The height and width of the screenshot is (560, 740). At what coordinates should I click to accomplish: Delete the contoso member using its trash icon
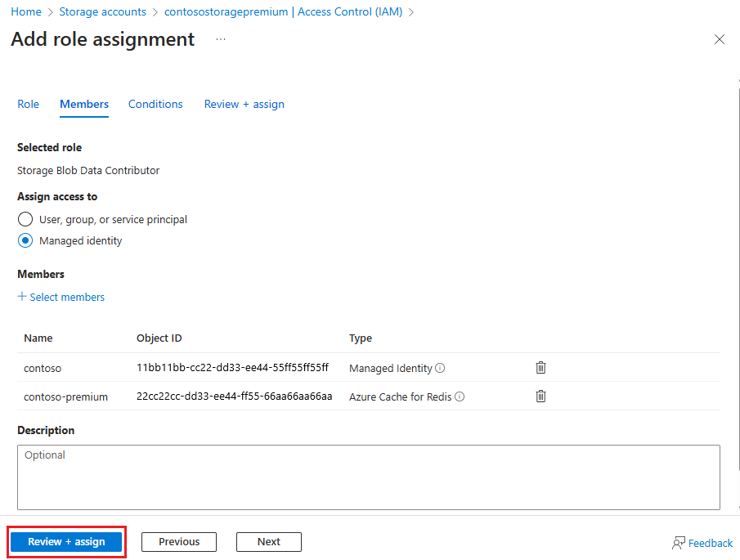540,367
